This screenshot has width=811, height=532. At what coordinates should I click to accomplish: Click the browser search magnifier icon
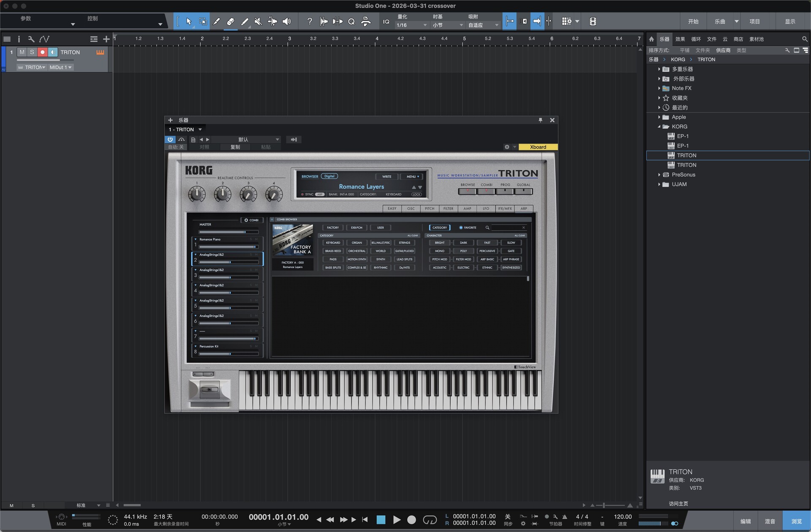coord(805,39)
